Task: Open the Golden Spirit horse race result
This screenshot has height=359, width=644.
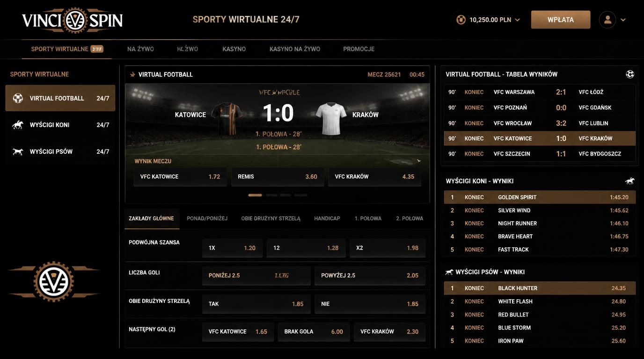Action: click(540, 197)
